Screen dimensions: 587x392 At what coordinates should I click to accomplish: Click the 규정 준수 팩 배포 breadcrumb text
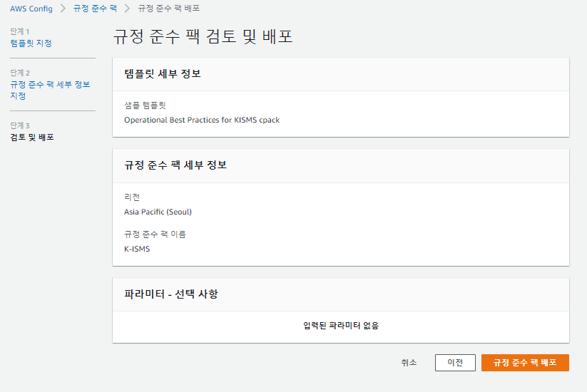pyautogui.click(x=169, y=9)
